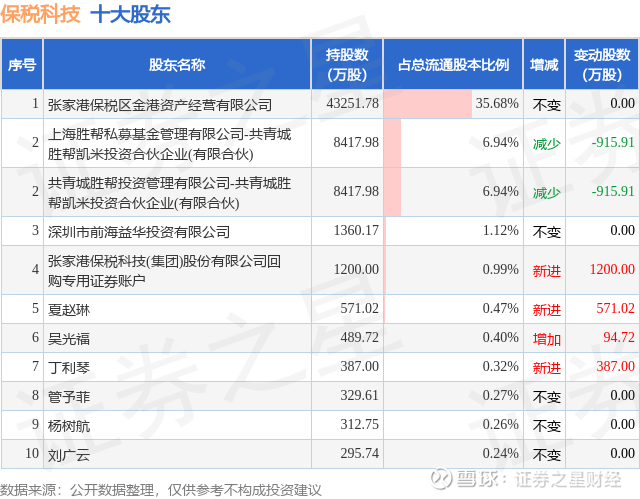Screen dimensions: 640x499
Task: Click the 1360.17 shares value
Action: [x=356, y=230]
